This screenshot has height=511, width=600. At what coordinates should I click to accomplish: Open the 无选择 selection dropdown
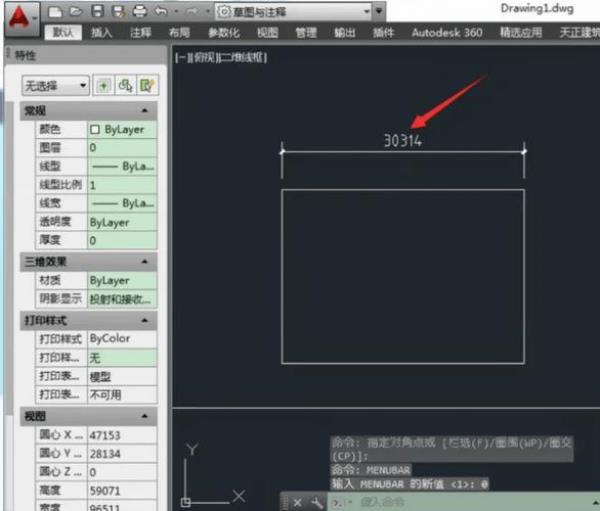[x=56, y=85]
